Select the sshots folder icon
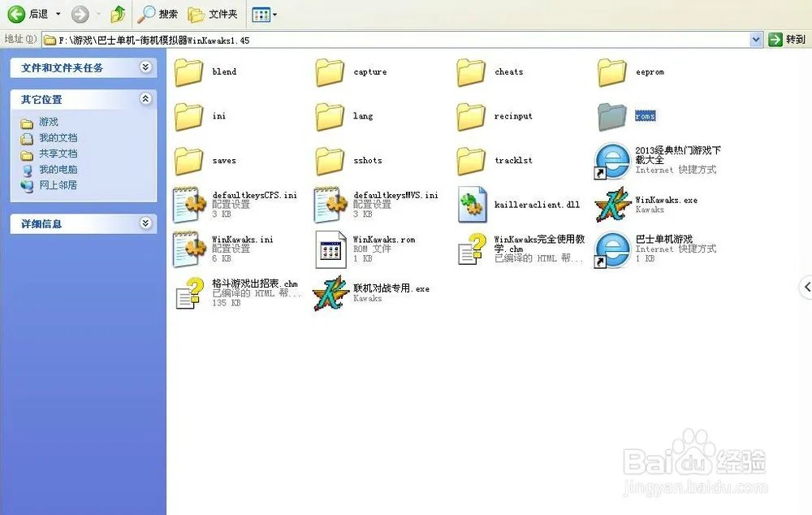This screenshot has height=515, width=812. (x=330, y=161)
